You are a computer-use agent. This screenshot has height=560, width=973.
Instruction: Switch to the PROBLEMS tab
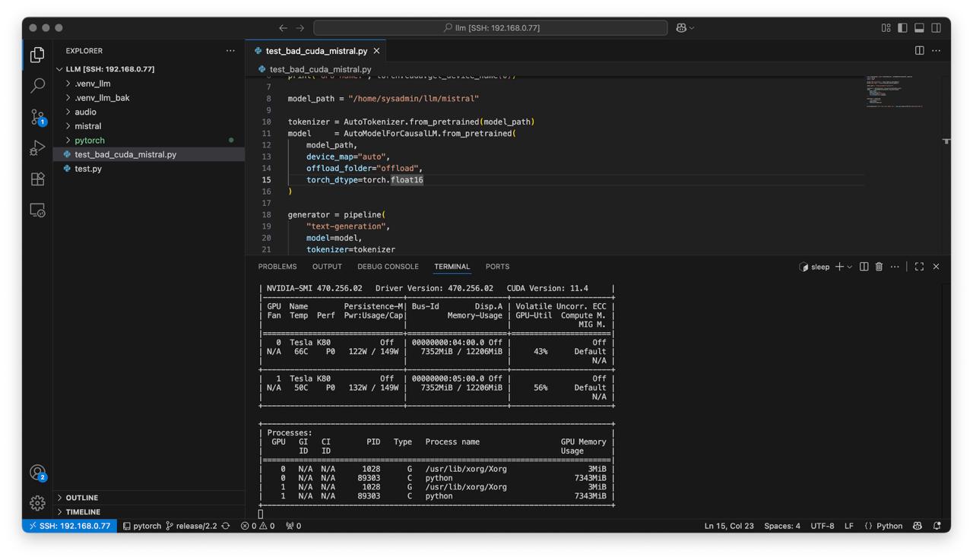point(277,267)
